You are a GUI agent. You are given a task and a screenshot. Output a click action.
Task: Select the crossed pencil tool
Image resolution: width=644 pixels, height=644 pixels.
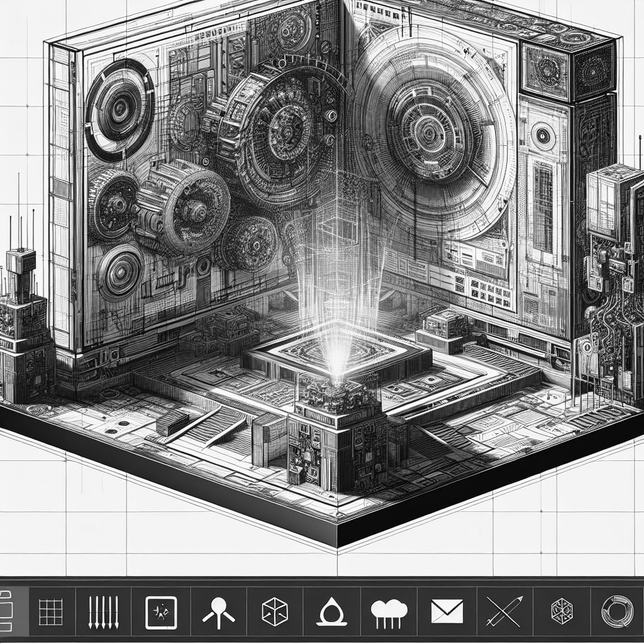pos(505,612)
